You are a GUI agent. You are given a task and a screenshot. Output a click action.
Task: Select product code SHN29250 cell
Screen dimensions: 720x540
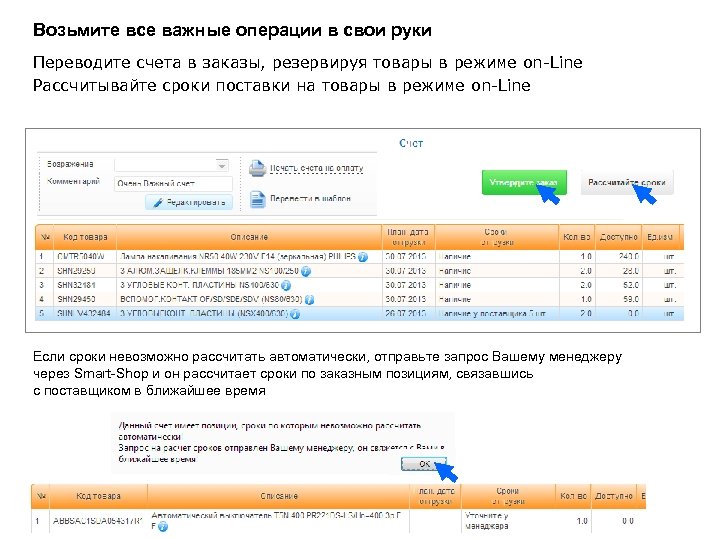pyautogui.click(x=76, y=271)
